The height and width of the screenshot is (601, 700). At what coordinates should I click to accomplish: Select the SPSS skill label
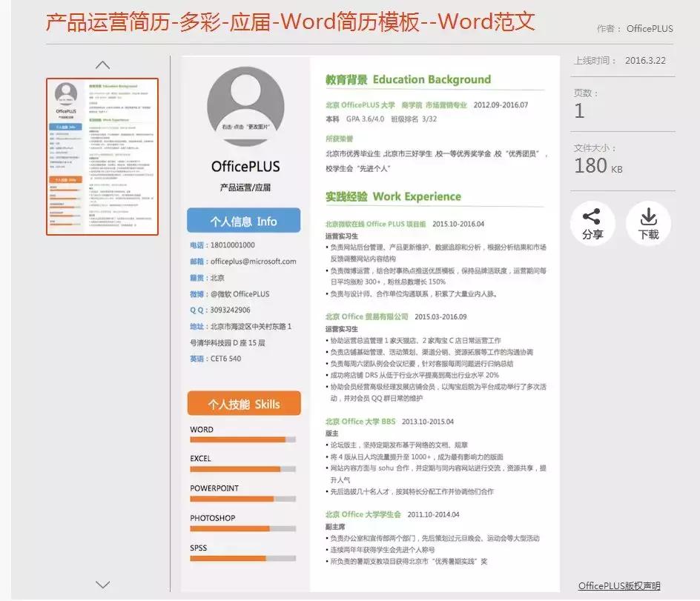point(198,548)
